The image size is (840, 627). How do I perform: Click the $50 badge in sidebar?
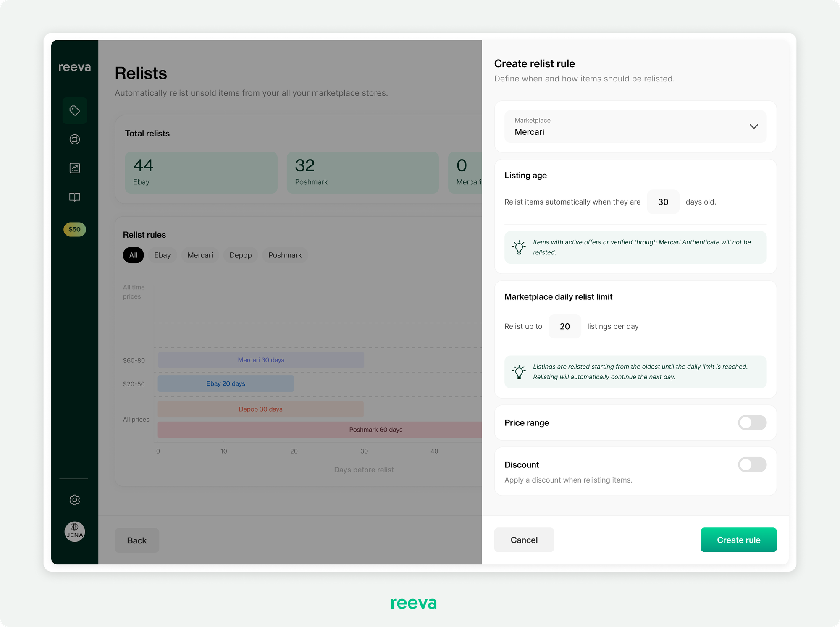click(x=75, y=229)
